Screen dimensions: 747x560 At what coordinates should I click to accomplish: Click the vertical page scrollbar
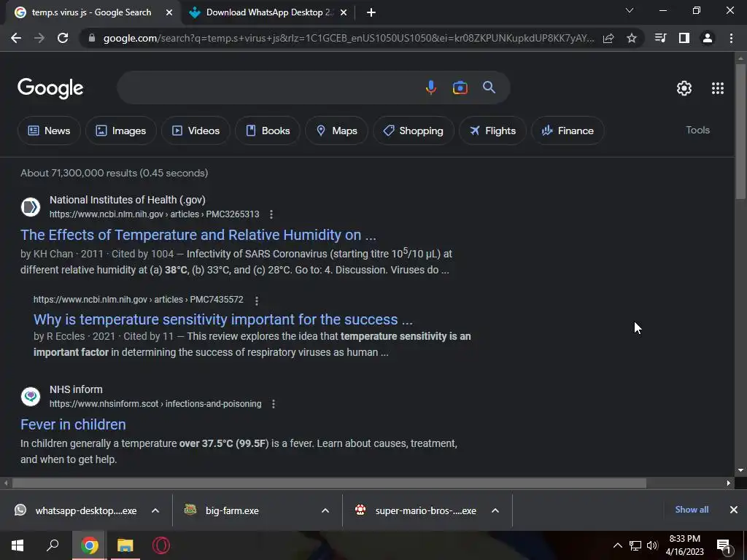(740, 131)
